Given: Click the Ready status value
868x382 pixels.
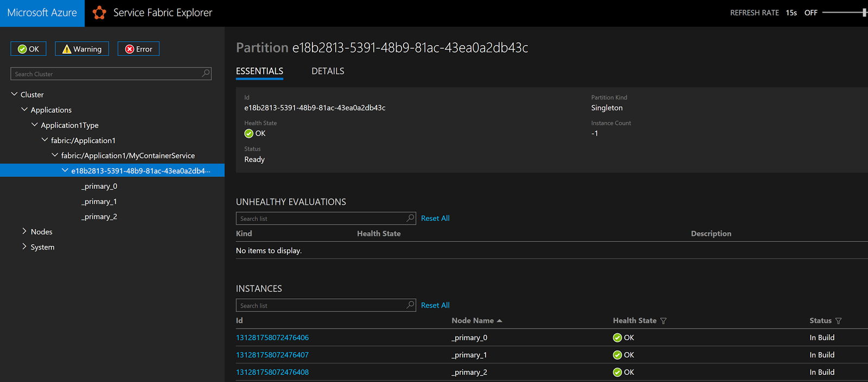Looking at the screenshot, I should pyautogui.click(x=254, y=160).
